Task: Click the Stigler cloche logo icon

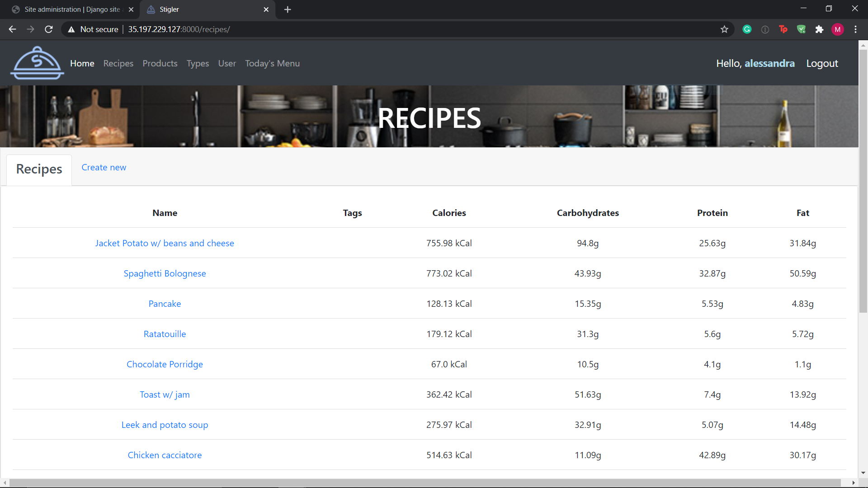Action: [x=37, y=63]
